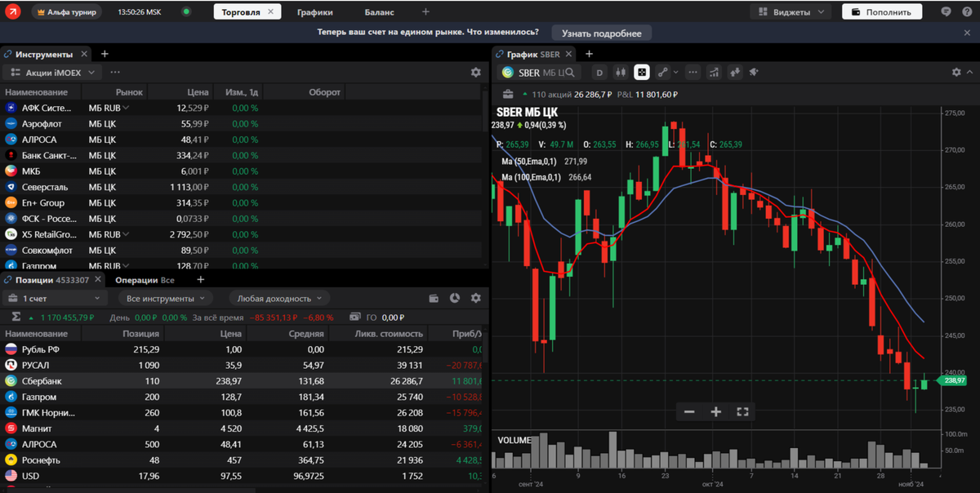Close the График SBER tab
The height and width of the screenshot is (493, 980).
[x=568, y=54]
